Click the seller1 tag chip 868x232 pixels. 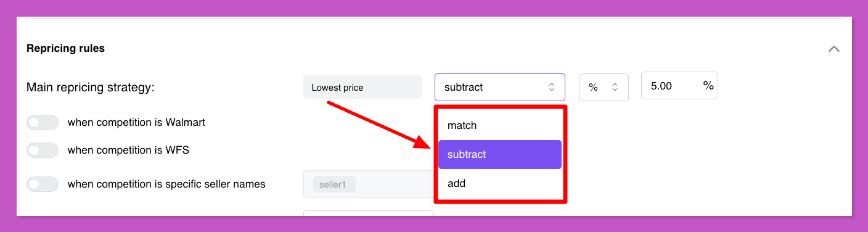[x=334, y=184]
